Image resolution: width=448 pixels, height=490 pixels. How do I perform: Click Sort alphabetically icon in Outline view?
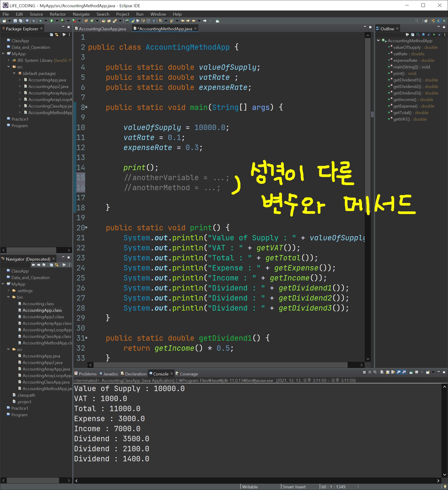tap(418, 35)
